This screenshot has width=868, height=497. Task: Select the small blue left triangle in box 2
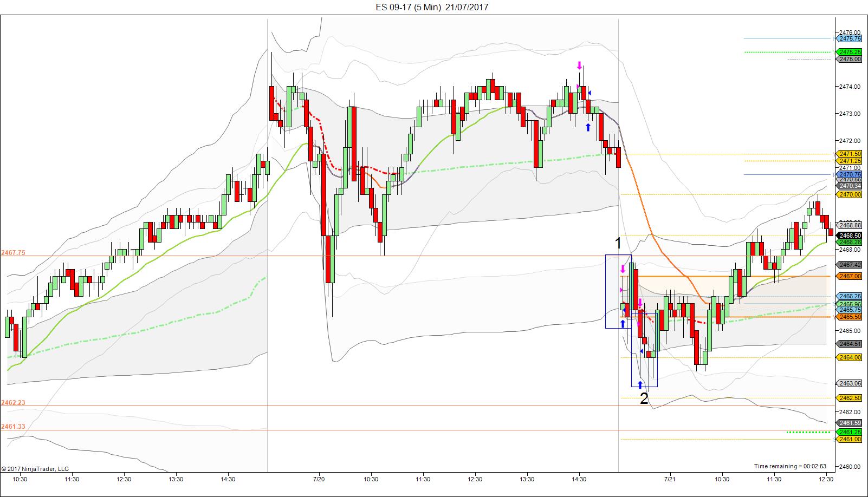642,352
